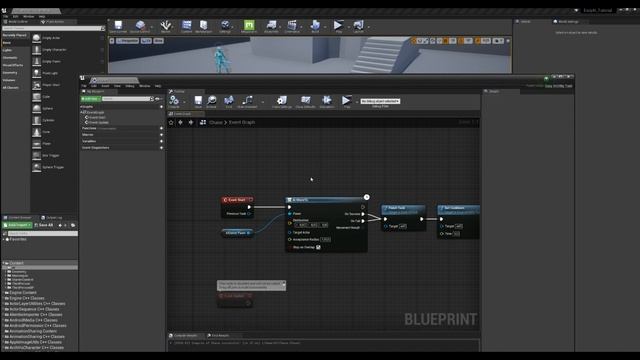This screenshot has width=640, height=360.
Task: Open File menu in main editor
Action: [x=6, y=16]
